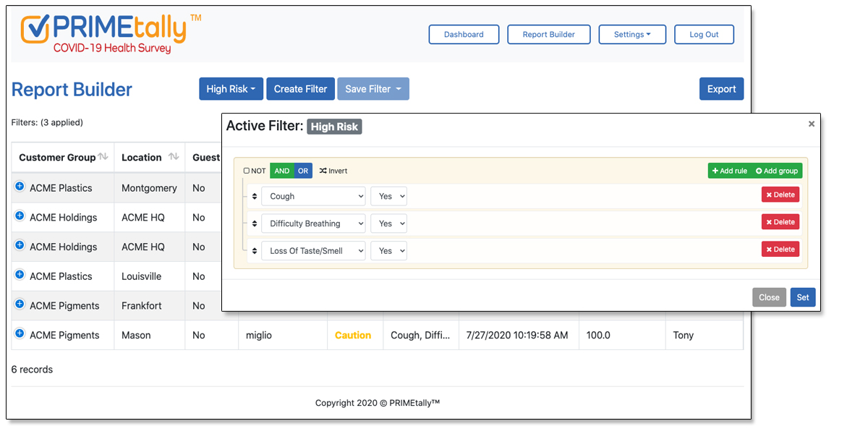Go to the Dashboard
The image size is (868, 434).
click(x=464, y=35)
